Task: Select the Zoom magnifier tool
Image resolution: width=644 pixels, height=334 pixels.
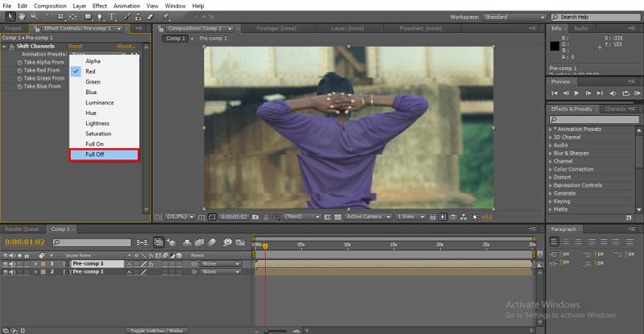Action: tap(34, 17)
